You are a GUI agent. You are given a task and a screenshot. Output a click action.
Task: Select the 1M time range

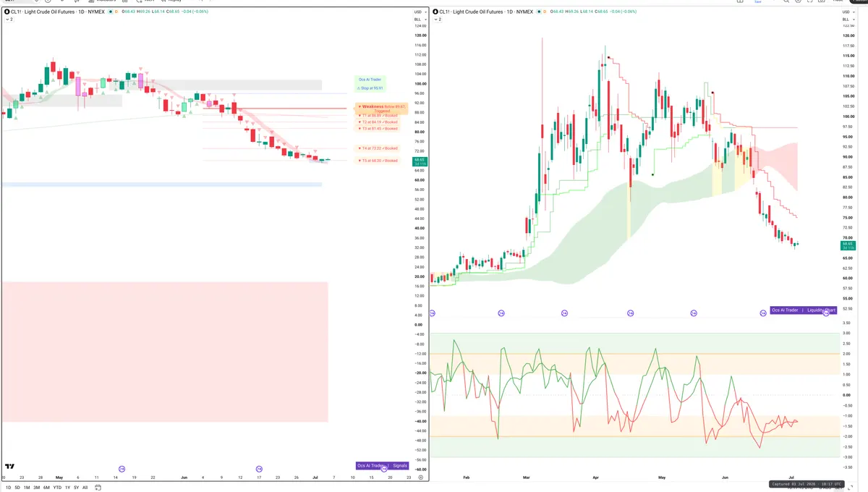click(x=27, y=488)
